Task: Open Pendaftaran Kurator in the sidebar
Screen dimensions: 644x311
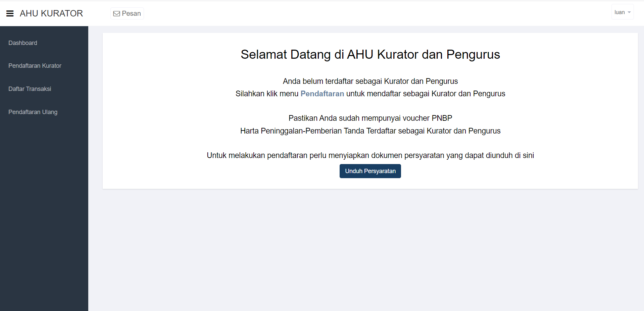Action: pyautogui.click(x=35, y=66)
